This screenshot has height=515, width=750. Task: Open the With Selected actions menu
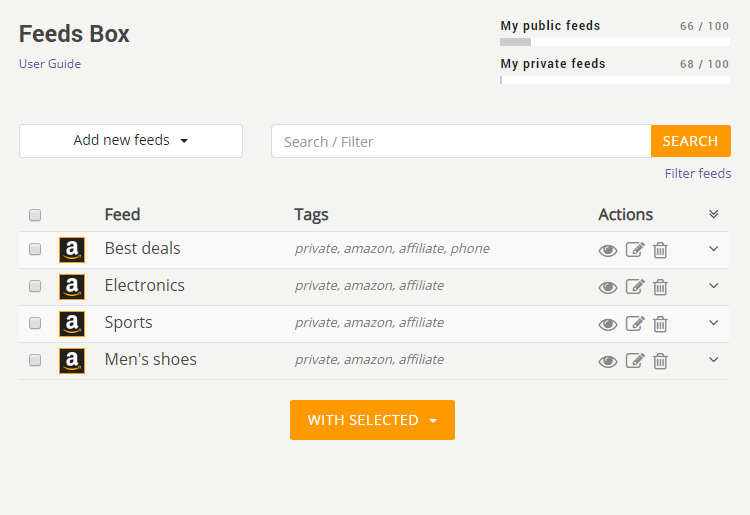(372, 420)
